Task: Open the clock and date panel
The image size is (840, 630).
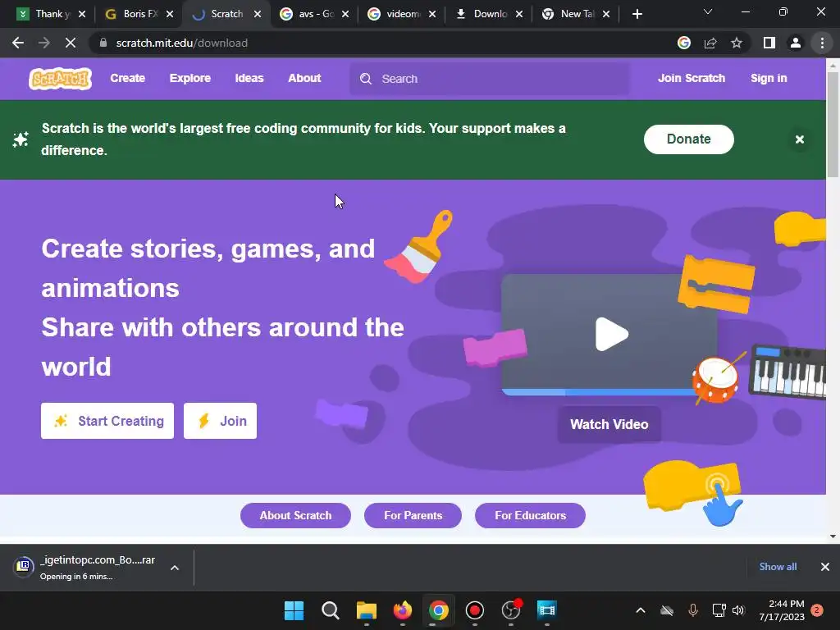Action: coord(782,610)
